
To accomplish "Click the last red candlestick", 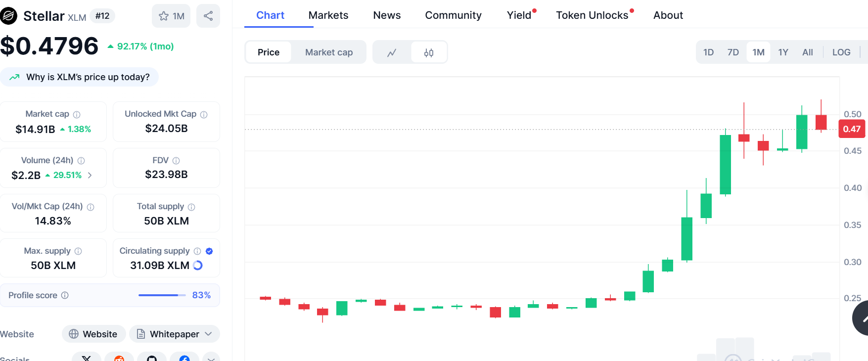I will 821,122.
